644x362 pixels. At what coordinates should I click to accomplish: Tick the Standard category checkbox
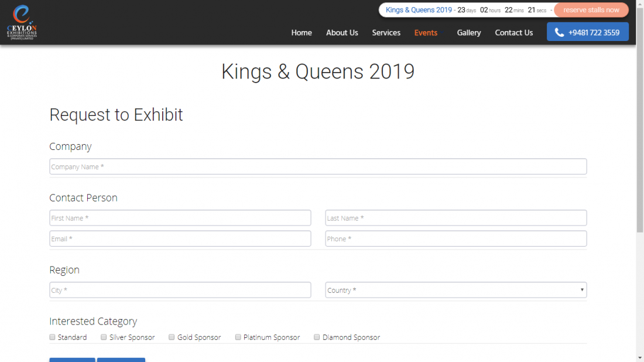click(52, 337)
